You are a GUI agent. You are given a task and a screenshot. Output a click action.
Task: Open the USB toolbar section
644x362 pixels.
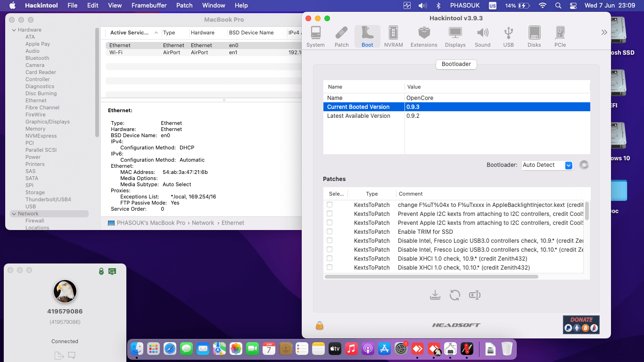508,37
